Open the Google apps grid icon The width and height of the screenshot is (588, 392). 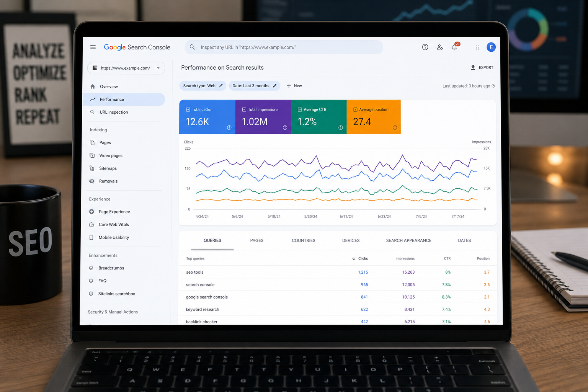477,47
